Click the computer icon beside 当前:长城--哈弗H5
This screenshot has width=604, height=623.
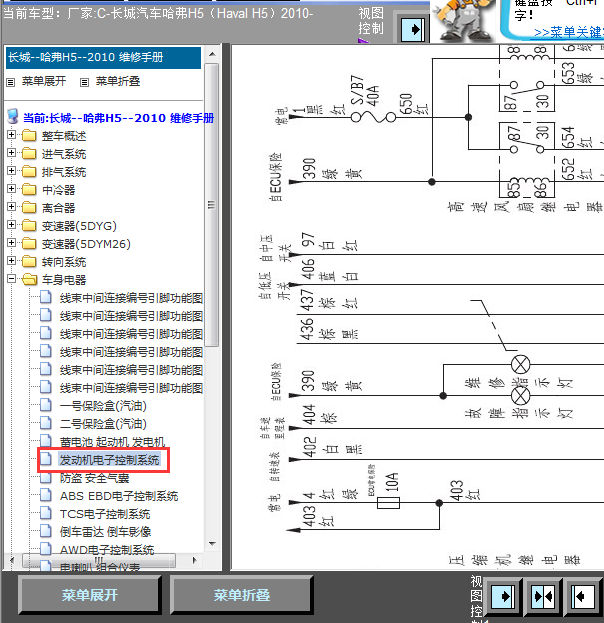click(x=13, y=116)
